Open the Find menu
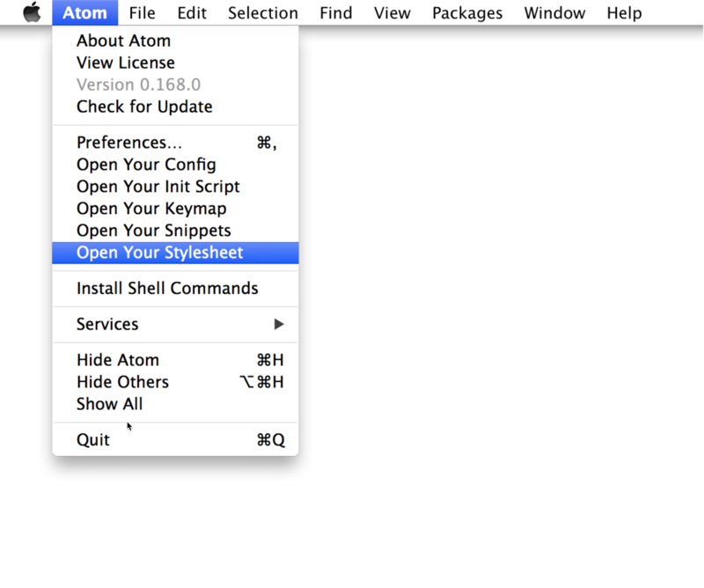The width and height of the screenshot is (704, 588). click(x=336, y=13)
